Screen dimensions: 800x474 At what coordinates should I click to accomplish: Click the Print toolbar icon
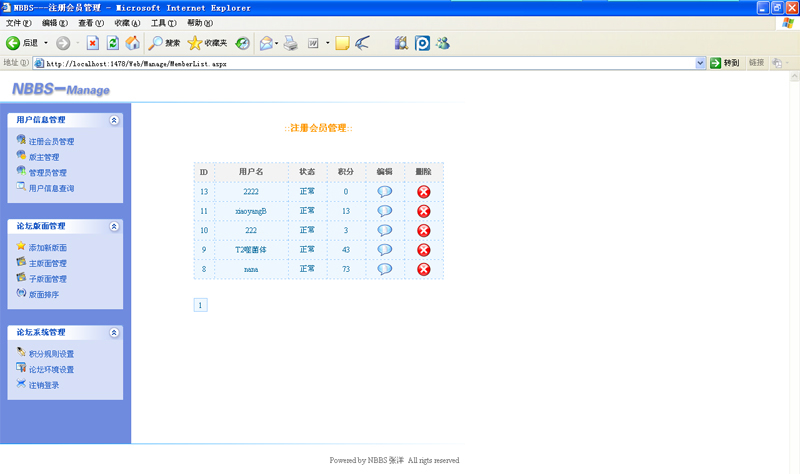coord(290,43)
